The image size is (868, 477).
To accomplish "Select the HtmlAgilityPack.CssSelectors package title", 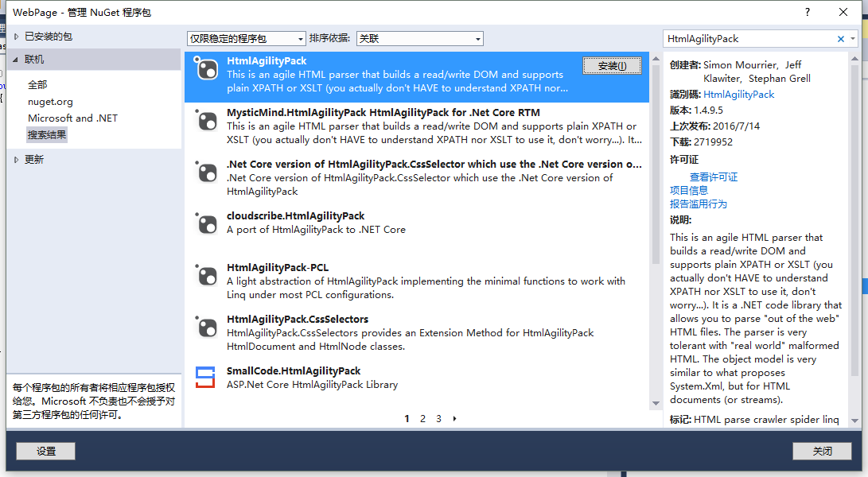I will [x=298, y=320].
